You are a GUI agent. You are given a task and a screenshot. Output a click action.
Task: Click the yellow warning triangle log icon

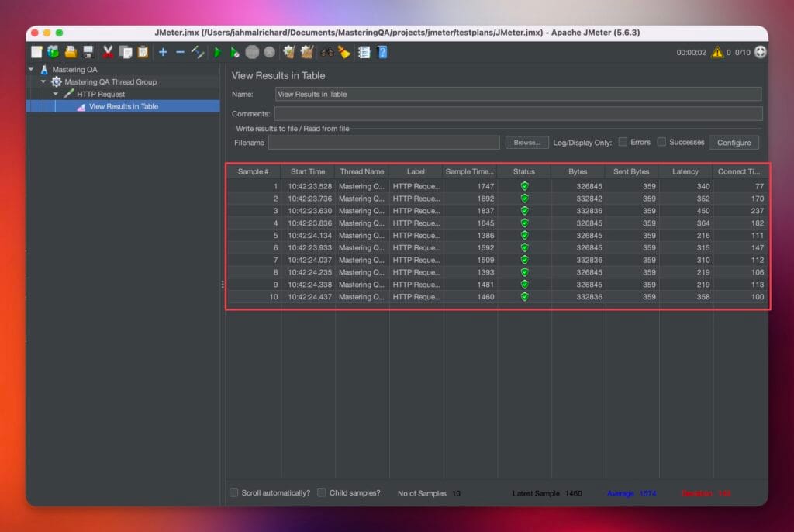[x=717, y=52]
